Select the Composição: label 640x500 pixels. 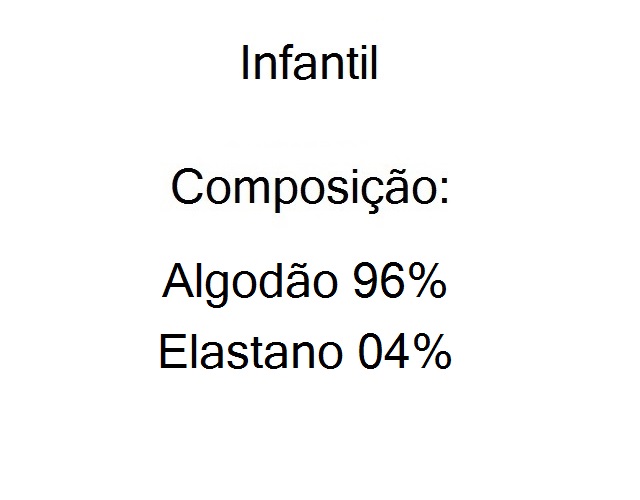[x=309, y=189]
